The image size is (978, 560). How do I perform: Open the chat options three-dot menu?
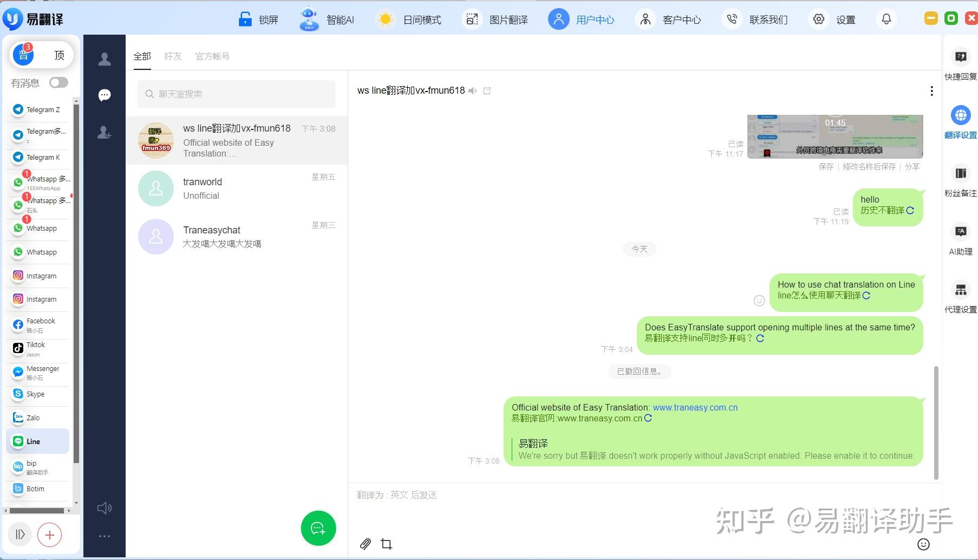pyautogui.click(x=931, y=90)
